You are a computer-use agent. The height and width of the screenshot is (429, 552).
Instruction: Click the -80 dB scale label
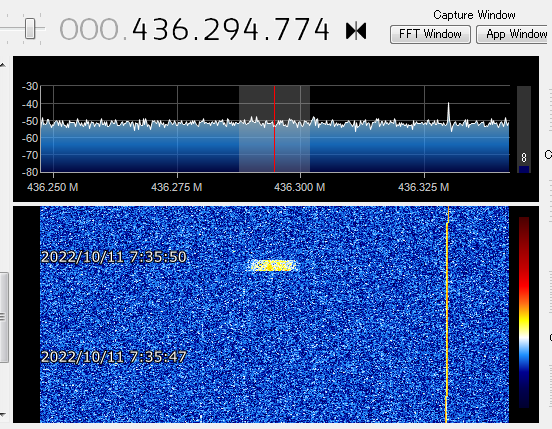[x=30, y=172]
